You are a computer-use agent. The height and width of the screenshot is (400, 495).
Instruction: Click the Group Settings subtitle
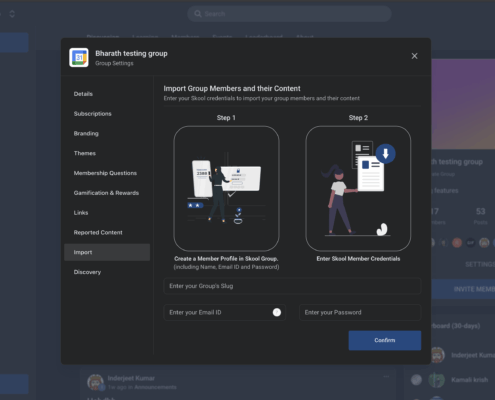(114, 63)
